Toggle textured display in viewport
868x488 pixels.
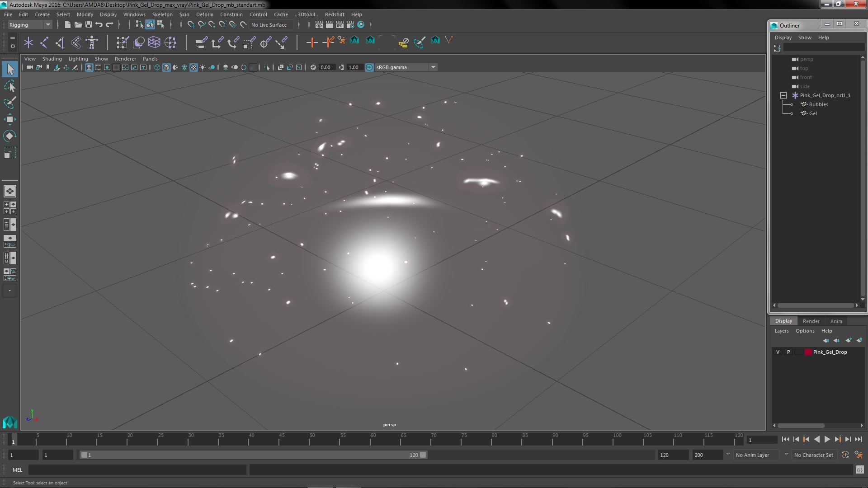click(x=193, y=67)
